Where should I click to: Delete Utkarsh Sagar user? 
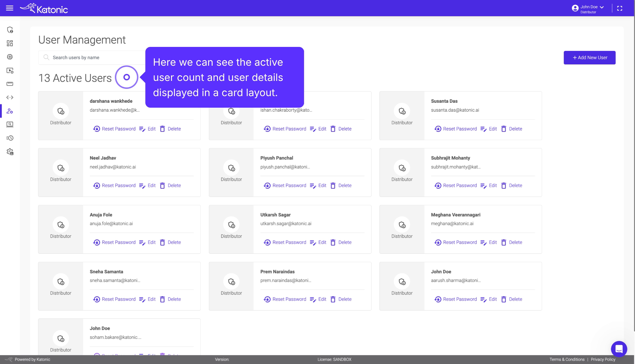tap(341, 242)
